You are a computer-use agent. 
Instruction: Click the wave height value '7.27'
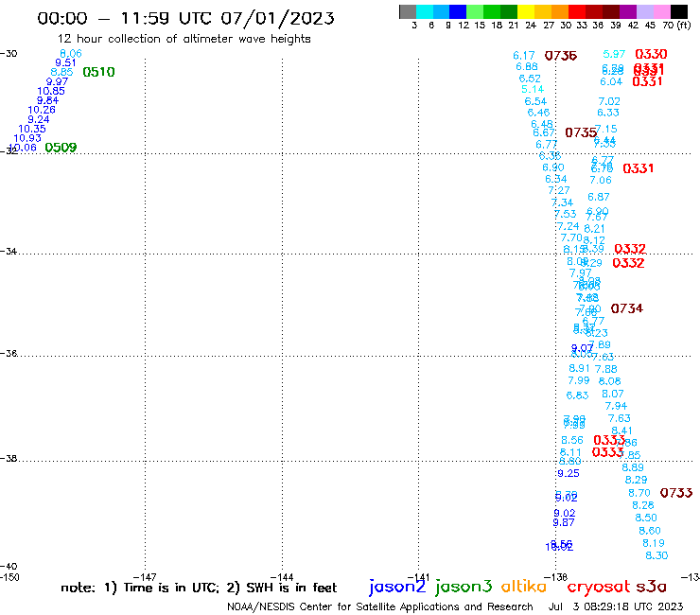pos(559,191)
